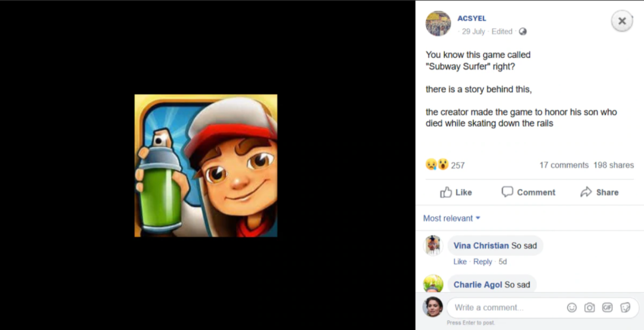Image resolution: width=644 pixels, height=330 pixels.
Task: Open Vina Christian's profile name link
Action: 481,245
